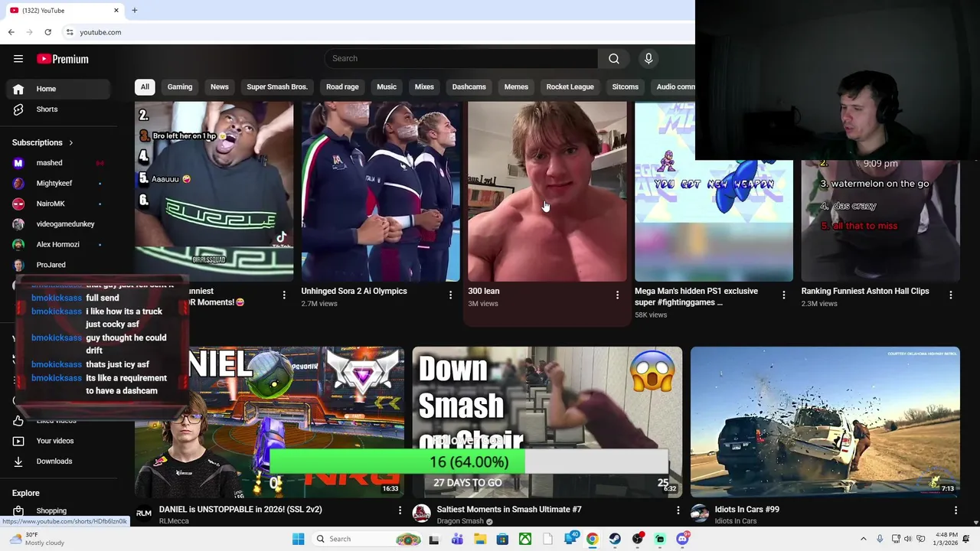This screenshot has height=551, width=980.
Task: Reload the YouTube page
Action: point(47,32)
